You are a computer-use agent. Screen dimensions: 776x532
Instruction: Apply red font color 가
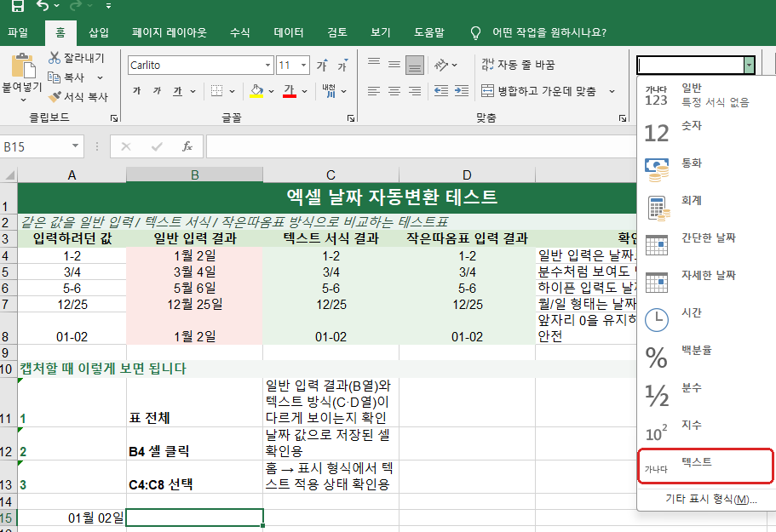coord(290,91)
